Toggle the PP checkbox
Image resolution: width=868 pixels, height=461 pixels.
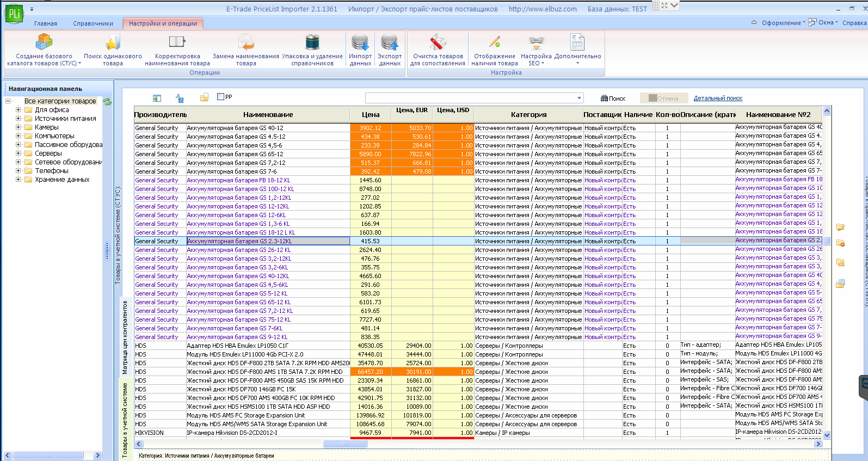tap(220, 97)
